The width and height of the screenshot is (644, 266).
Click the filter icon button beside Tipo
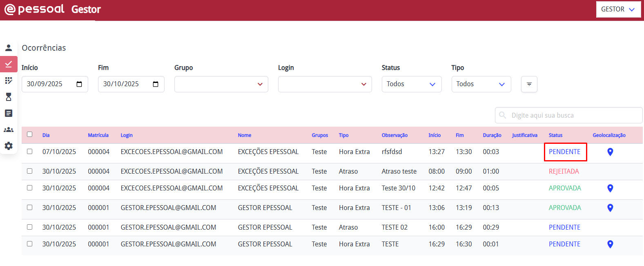529,84
